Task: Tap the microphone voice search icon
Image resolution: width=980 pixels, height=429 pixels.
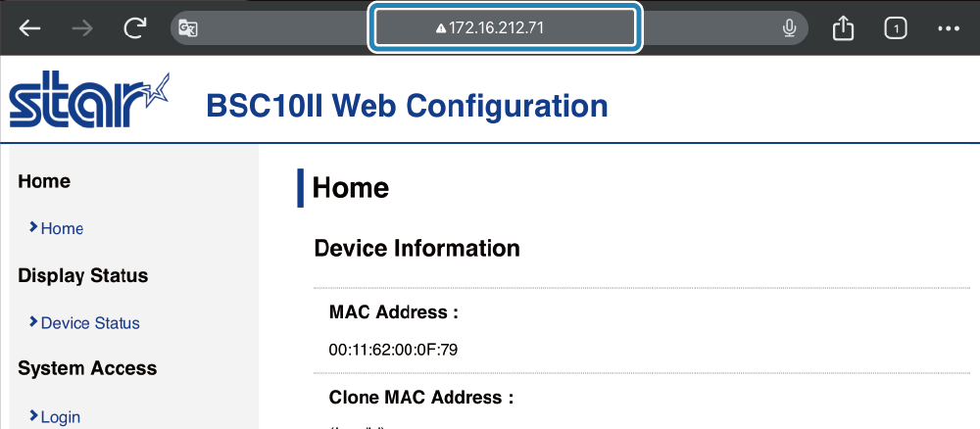Action: [x=789, y=28]
